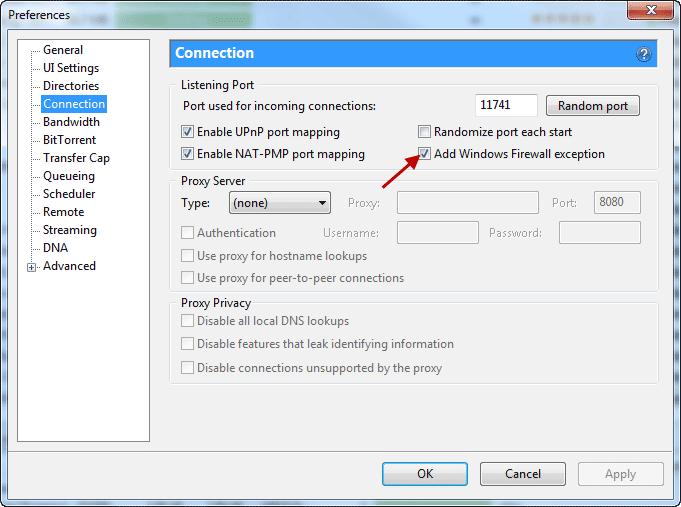
Task: Disable Add Windows Firewall exception
Action: point(425,154)
